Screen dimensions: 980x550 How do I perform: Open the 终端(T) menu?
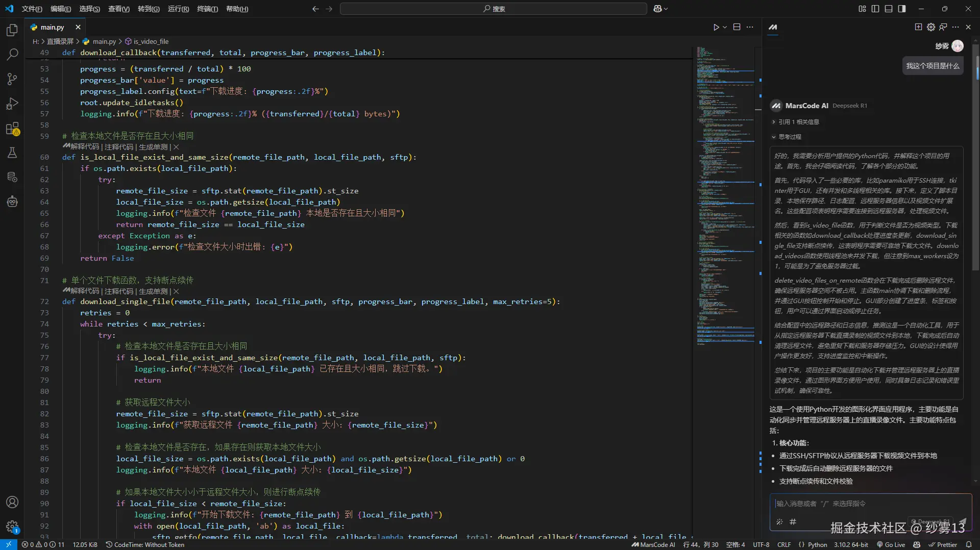click(x=207, y=9)
